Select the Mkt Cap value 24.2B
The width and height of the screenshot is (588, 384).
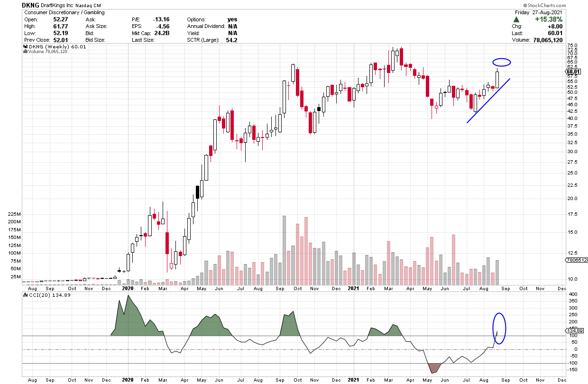click(162, 33)
